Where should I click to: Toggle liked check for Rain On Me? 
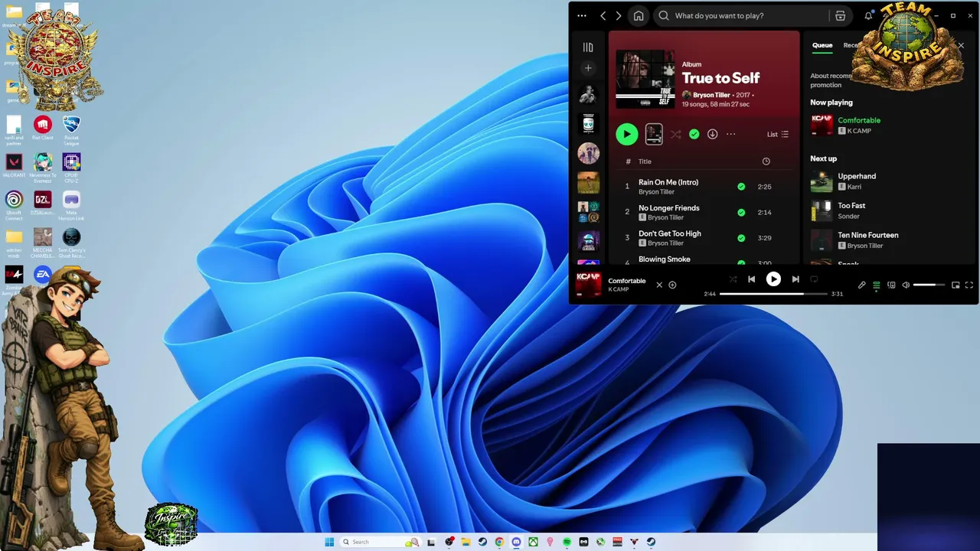pyautogui.click(x=741, y=187)
